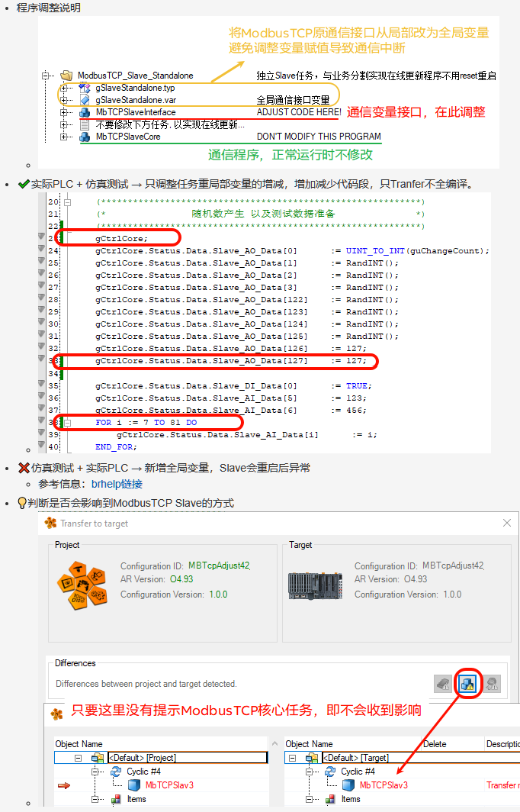Viewport: 520px width, 812px height.
Task: Collapse the code fold at line 38
Action: [67, 422]
